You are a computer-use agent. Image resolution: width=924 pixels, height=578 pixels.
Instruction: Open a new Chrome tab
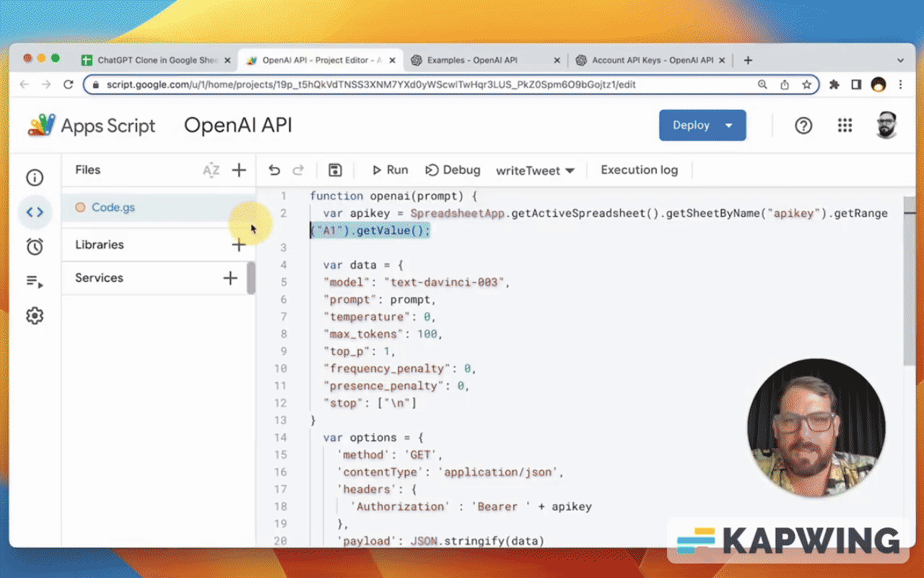748,61
